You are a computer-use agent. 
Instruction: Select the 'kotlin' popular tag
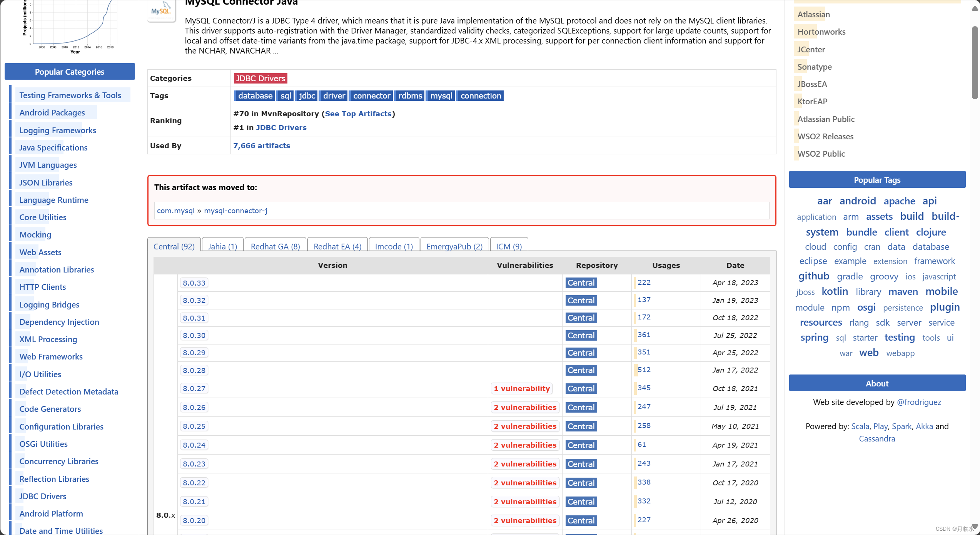pos(835,291)
